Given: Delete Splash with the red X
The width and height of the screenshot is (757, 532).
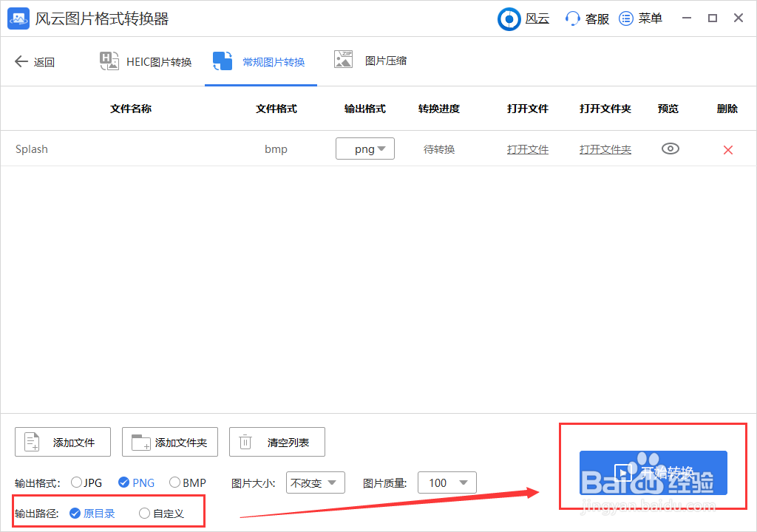Looking at the screenshot, I should coord(727,149).
